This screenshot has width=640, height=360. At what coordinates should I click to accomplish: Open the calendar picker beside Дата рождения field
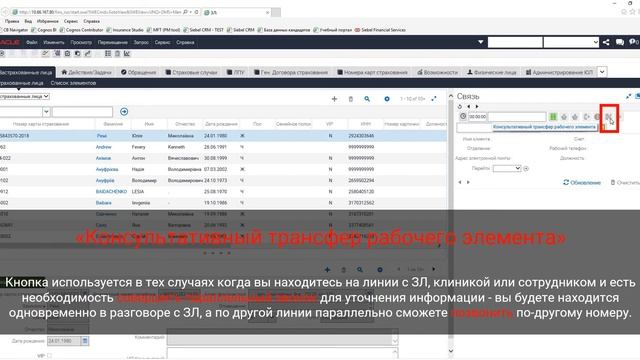click(x=85, y=340)
